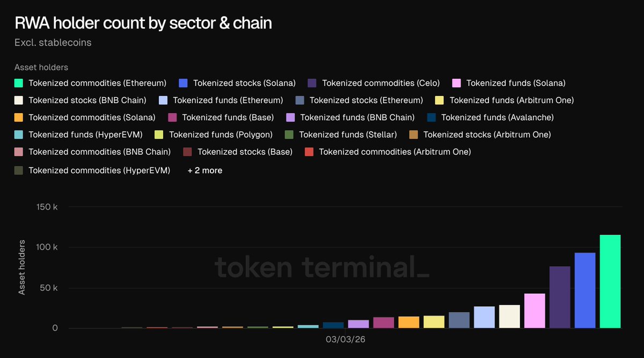The image size is (644, 358).
Task: Toggle Tokenized funds (Base) in legend
Action: (x=228, y=118)
